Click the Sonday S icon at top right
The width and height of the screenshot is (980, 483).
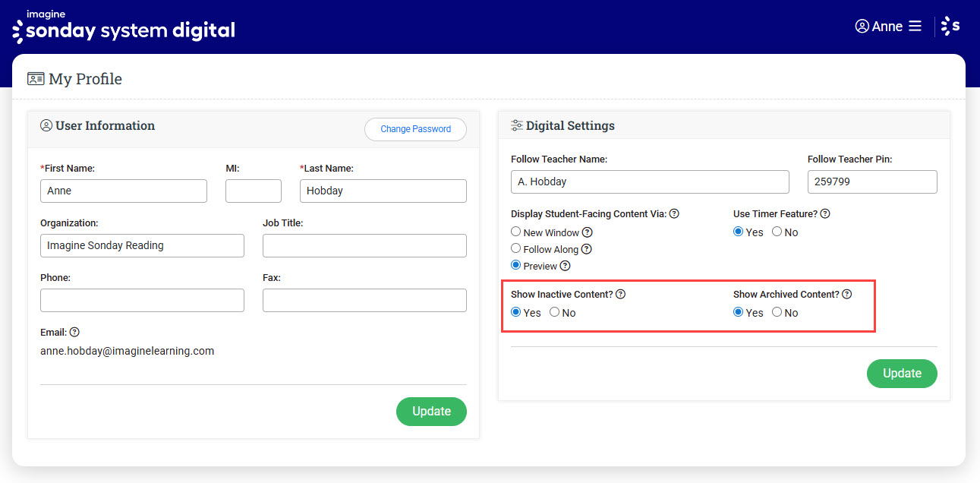tap(950, 27)
